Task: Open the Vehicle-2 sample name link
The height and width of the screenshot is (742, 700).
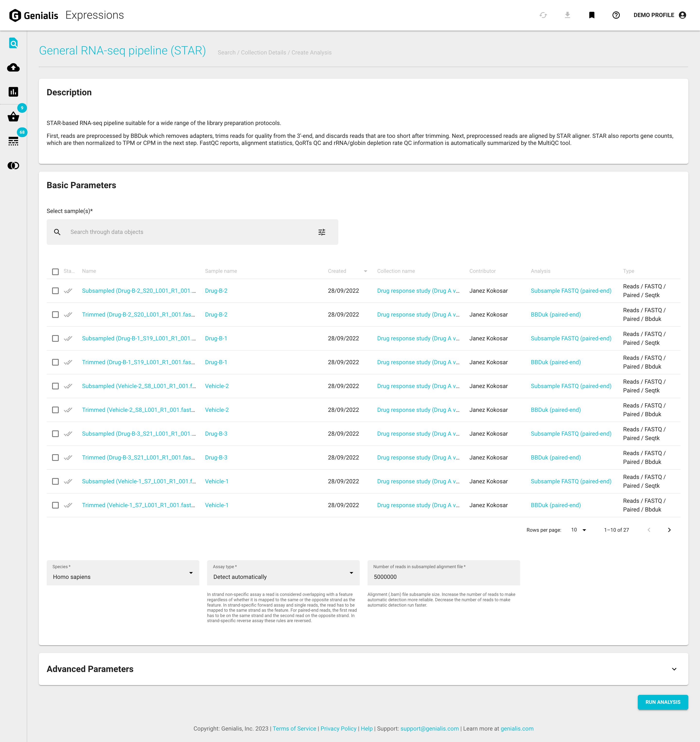Action: (216, 386)
